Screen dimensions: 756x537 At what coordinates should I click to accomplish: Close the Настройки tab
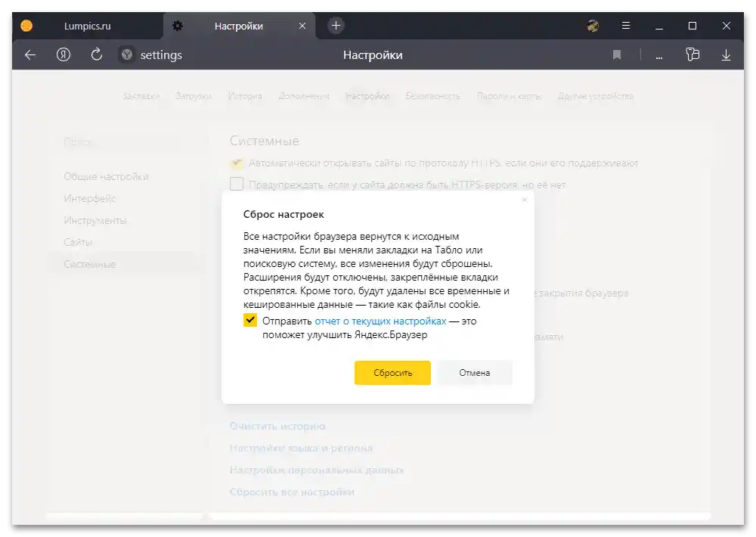(302, 26)
